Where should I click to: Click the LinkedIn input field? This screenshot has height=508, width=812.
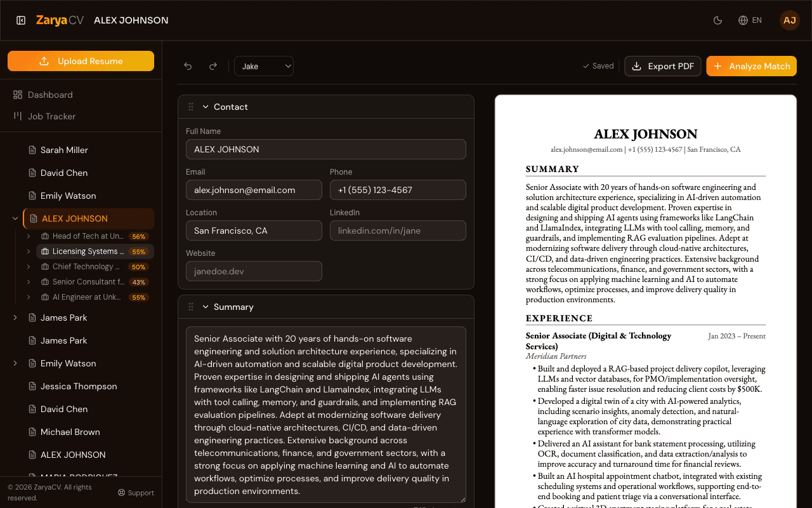tap(398, 231)
